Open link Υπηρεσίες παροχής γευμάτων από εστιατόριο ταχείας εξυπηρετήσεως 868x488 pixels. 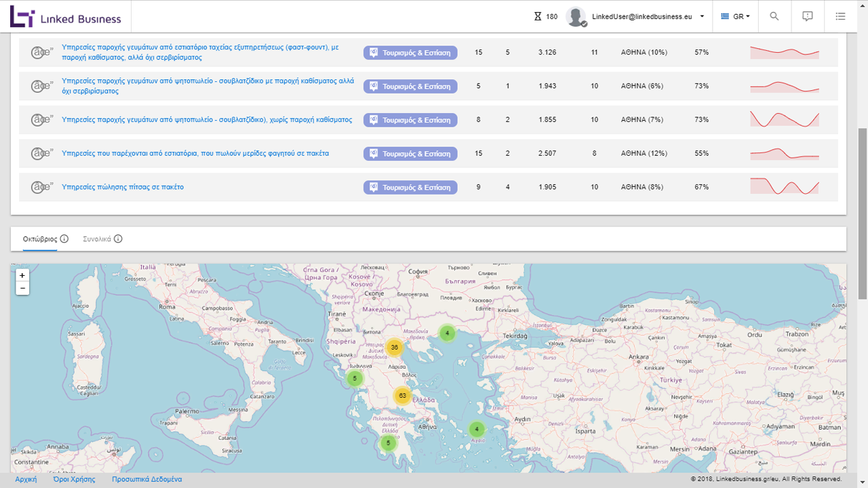coord(200,52)
